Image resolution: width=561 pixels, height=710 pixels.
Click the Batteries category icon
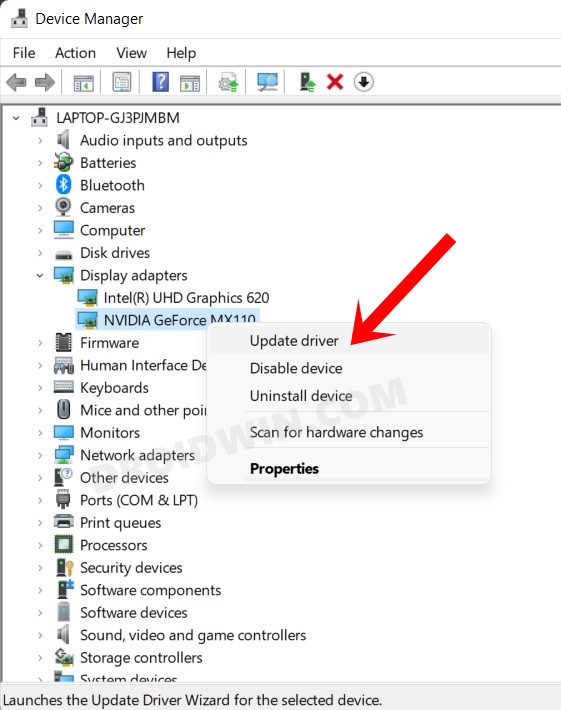63,163
